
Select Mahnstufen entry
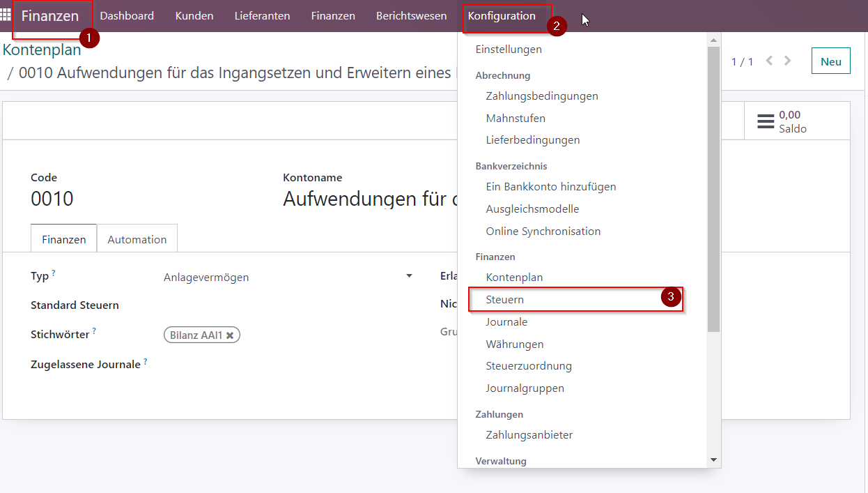[516, 119]
